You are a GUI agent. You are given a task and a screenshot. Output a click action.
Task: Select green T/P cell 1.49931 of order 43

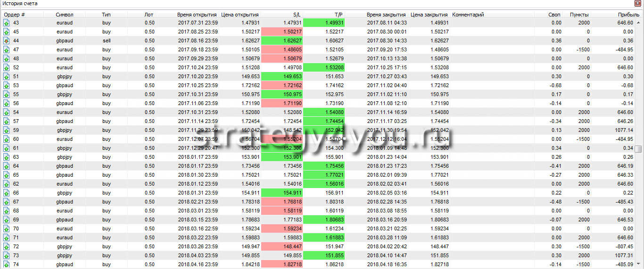click(324, 23)
